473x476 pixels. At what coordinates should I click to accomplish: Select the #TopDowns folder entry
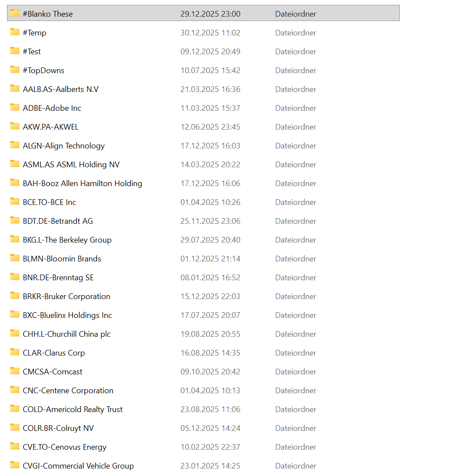[43, 71]
